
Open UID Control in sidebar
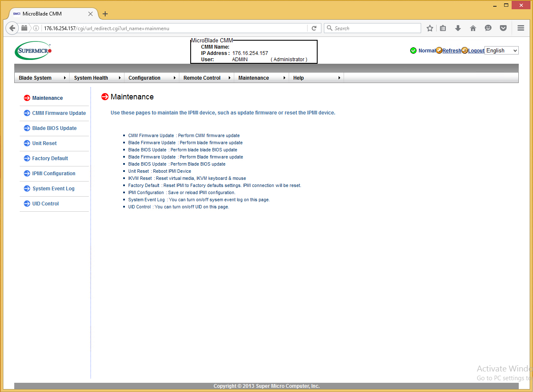[46, 204]
